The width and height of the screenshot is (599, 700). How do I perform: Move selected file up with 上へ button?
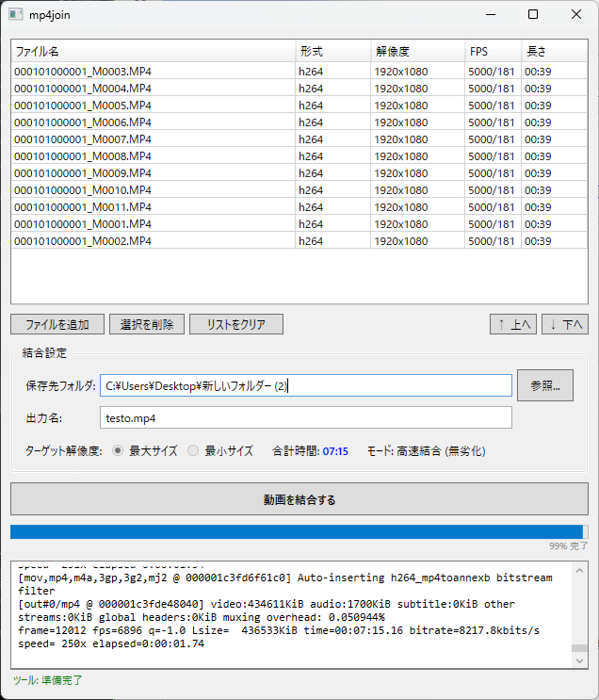click(x=513, y=324)
